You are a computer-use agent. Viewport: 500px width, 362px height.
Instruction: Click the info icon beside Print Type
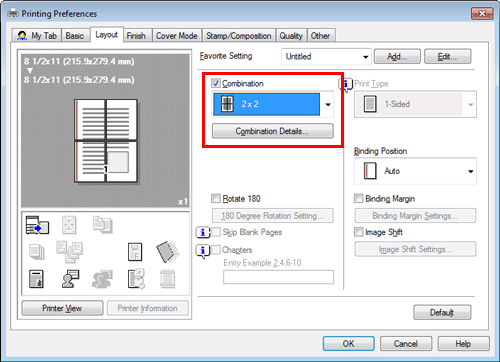(x=346, y=84)
